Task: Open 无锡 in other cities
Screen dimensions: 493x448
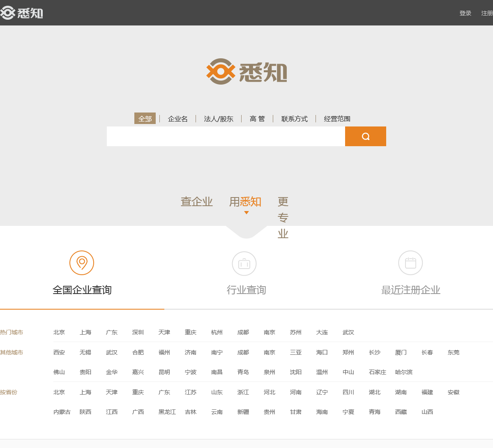Action: [x=85, y=352]
